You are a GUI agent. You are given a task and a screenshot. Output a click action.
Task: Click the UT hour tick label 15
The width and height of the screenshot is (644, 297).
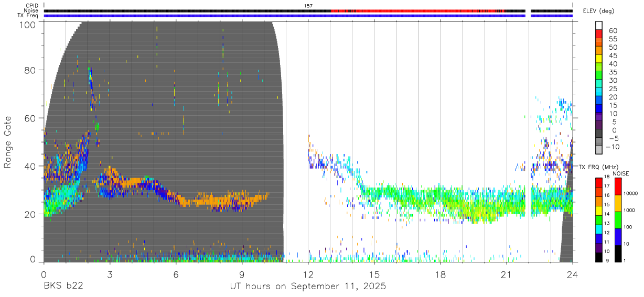(374, 273)
